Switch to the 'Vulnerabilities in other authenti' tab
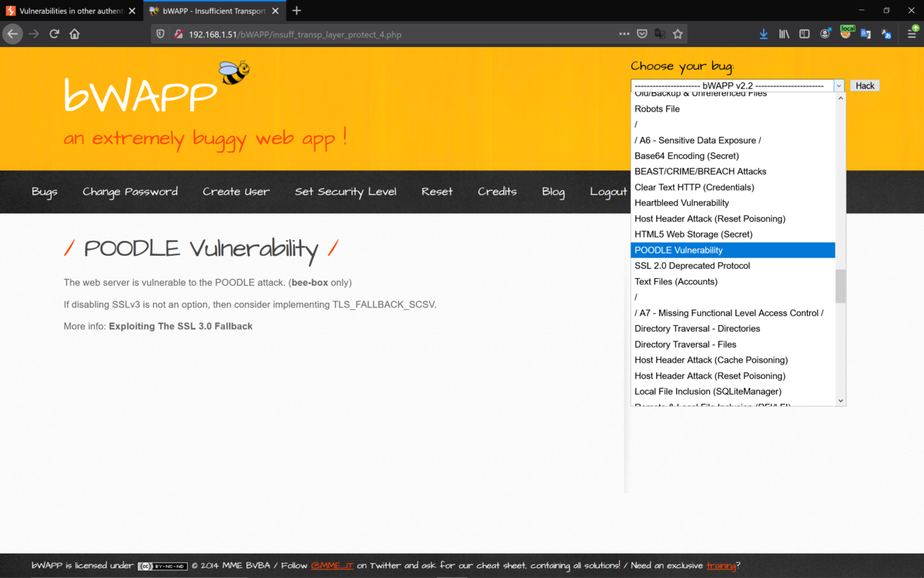 pos(71,11)
